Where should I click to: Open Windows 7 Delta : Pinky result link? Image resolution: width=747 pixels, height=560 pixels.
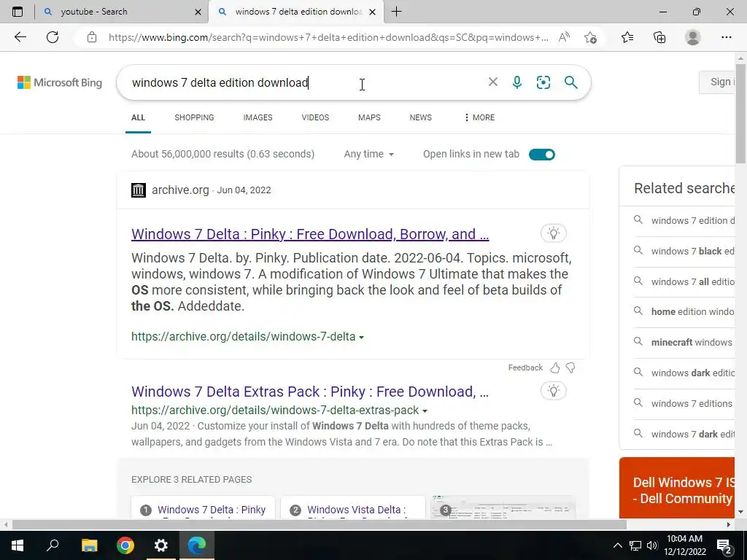point(310,234)
